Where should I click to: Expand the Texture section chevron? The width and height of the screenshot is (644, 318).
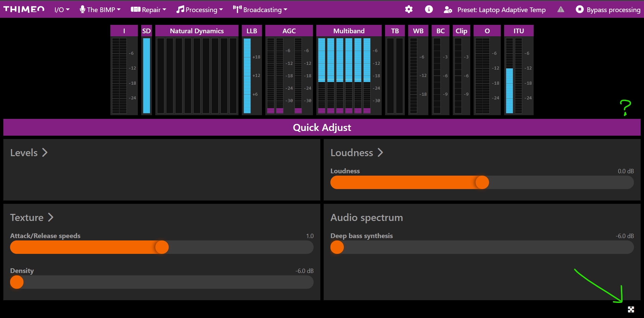point(51,217)
